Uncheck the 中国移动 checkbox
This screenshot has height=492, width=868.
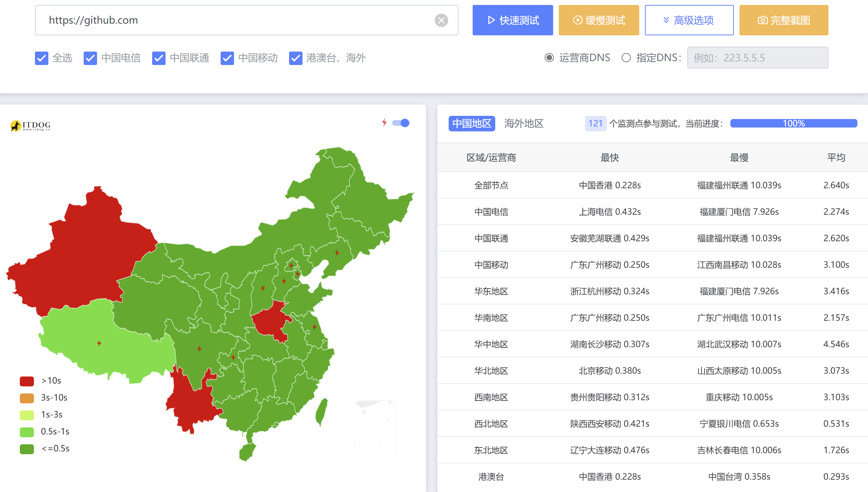point(227,58)
